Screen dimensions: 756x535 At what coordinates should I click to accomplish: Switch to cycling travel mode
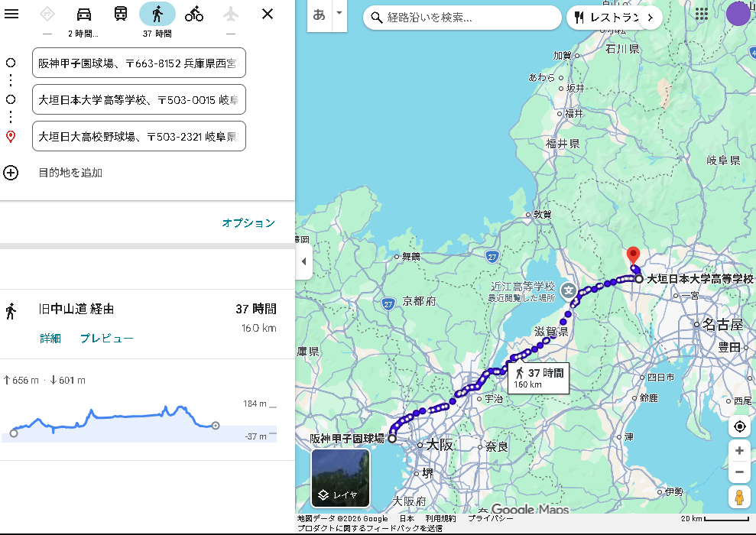194,14
